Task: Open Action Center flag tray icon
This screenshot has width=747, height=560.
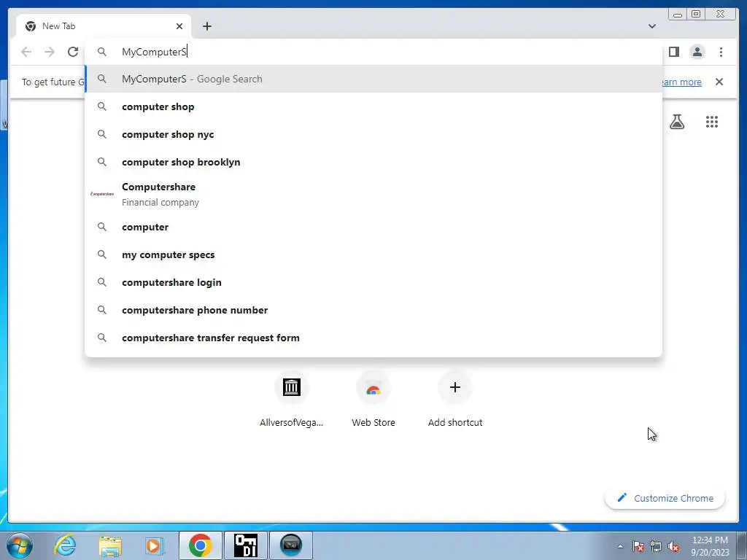Action: click(638, 546)
